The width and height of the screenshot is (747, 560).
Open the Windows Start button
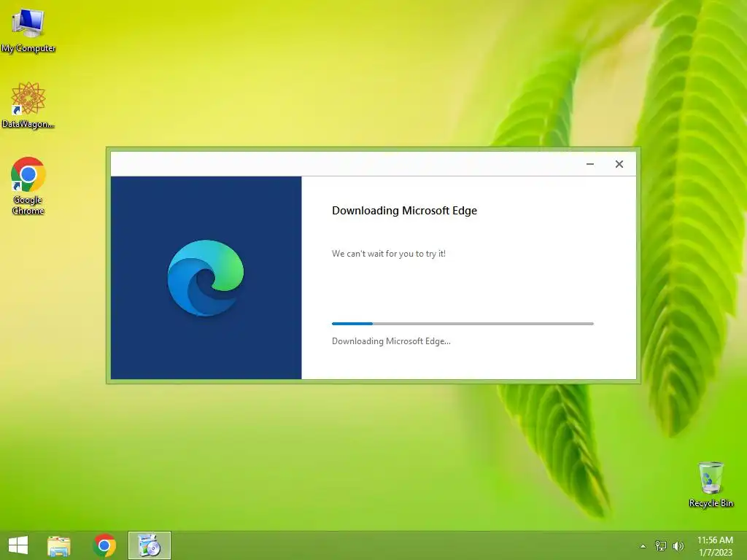[x=18, y=545]
